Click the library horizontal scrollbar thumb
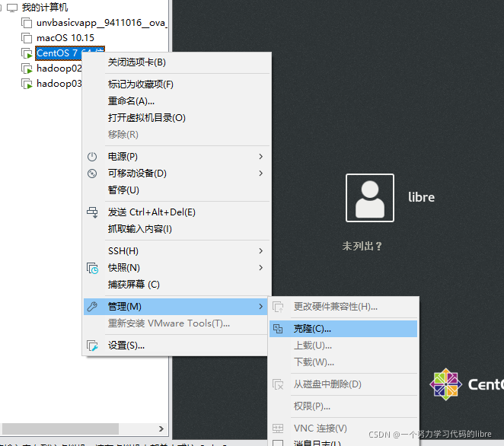The image size is (504, 446). pos(60,428)
